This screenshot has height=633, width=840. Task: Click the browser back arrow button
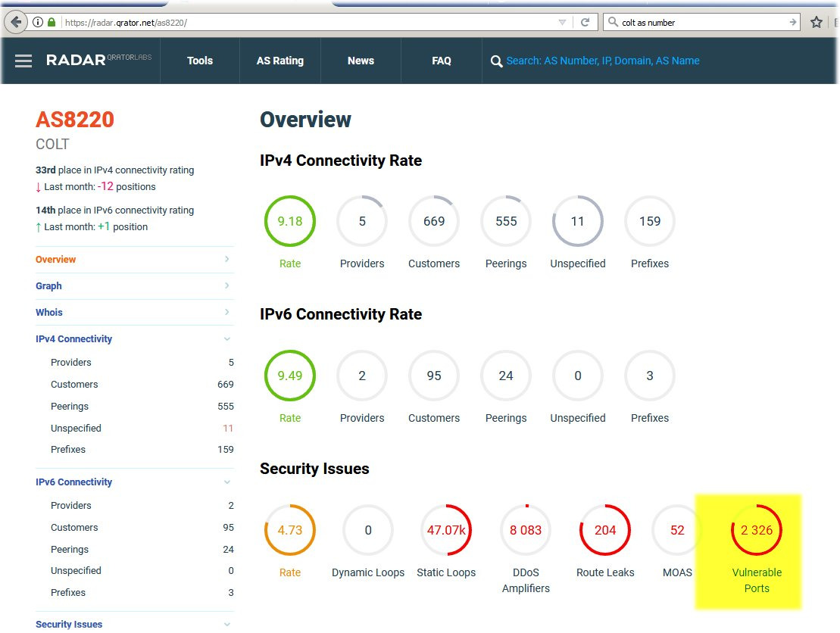coord(16,22)
